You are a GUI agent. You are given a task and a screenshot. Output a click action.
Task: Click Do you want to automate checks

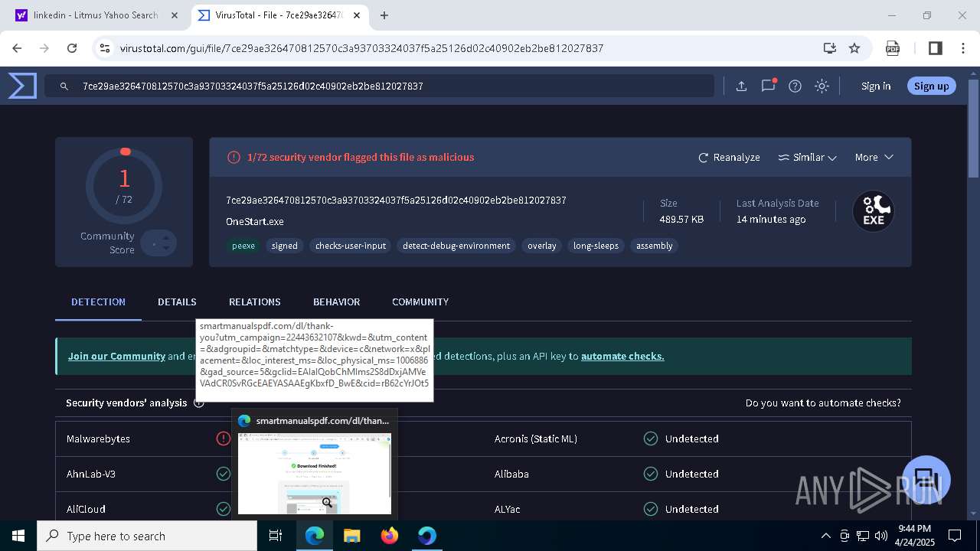(x=823, y=403)
